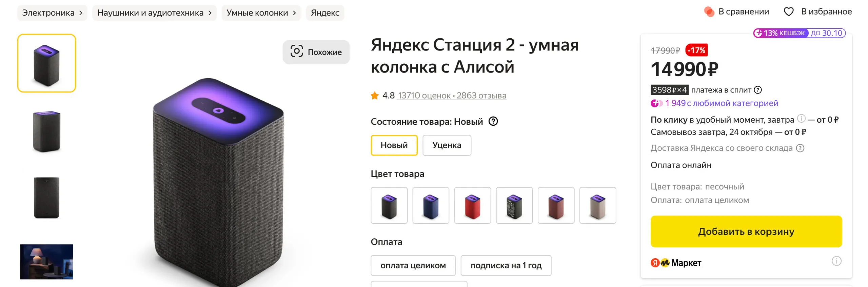Viewport: 868px width, 287px height.
Task: Open the lamp room scene thumbnail
Action: tap(46, 262)
